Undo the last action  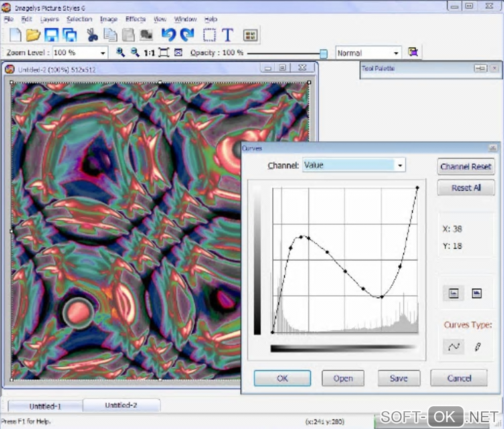click(x=168, y=35)
